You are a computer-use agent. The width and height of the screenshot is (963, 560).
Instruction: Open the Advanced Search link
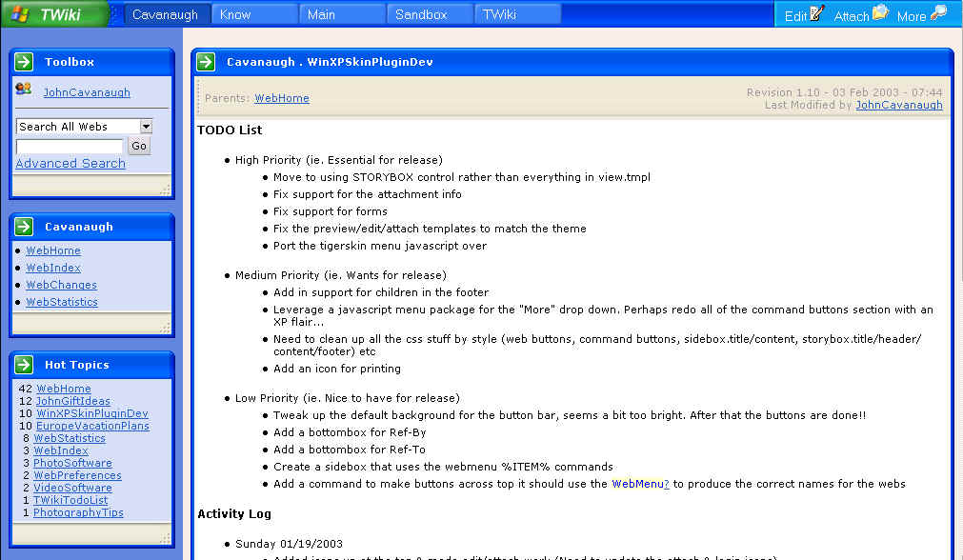point(70,164)
